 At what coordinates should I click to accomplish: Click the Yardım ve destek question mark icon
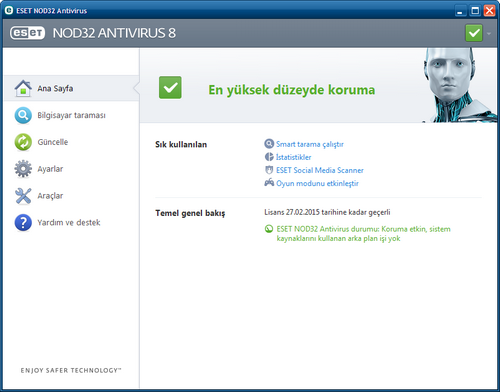pos(23,222)
